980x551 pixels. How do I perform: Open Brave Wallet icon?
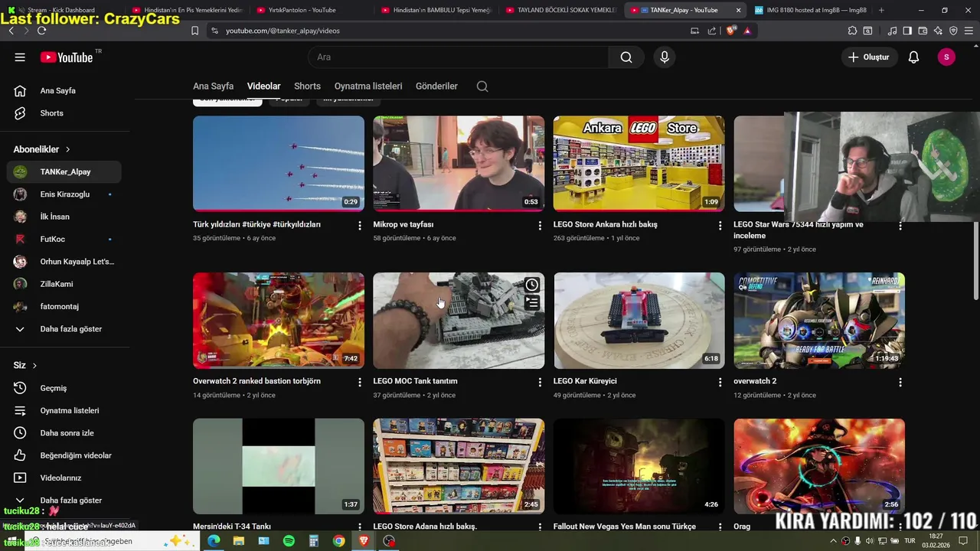[923, 31]
